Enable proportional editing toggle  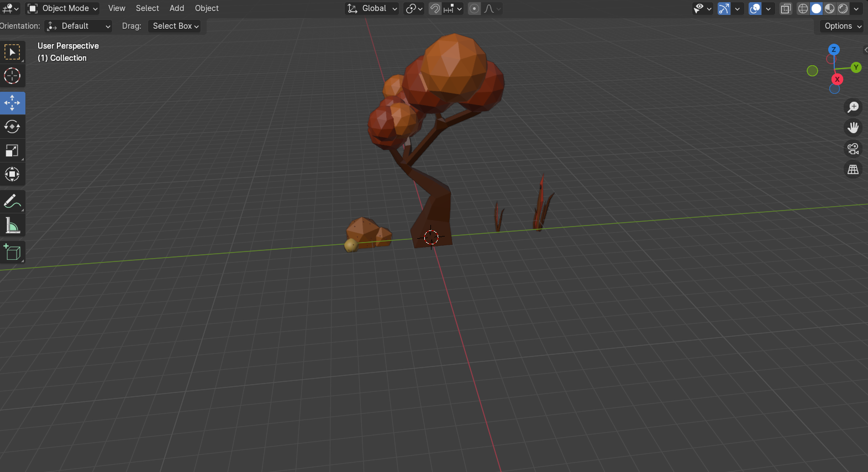pos(474,9)
